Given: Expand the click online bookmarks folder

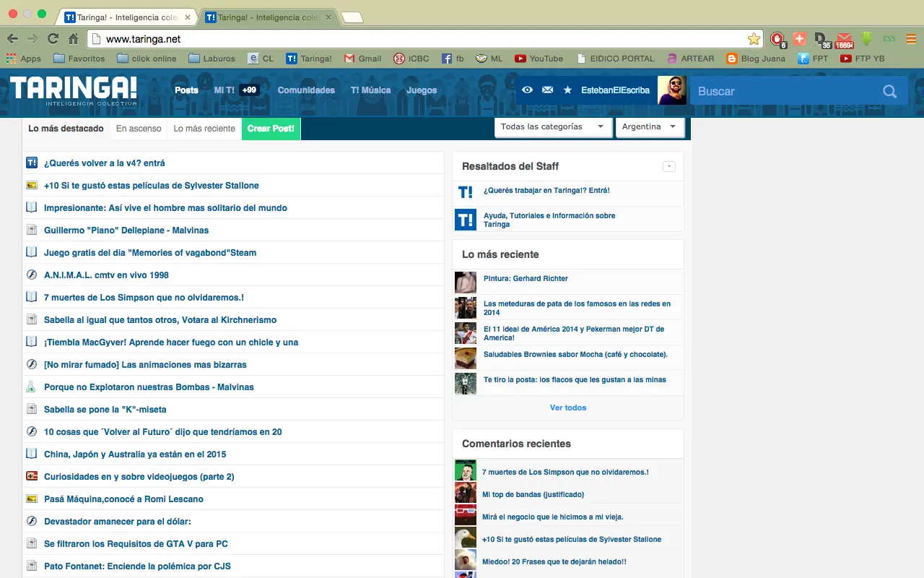Looking at the screenshot, I should [x=146, y=59].
